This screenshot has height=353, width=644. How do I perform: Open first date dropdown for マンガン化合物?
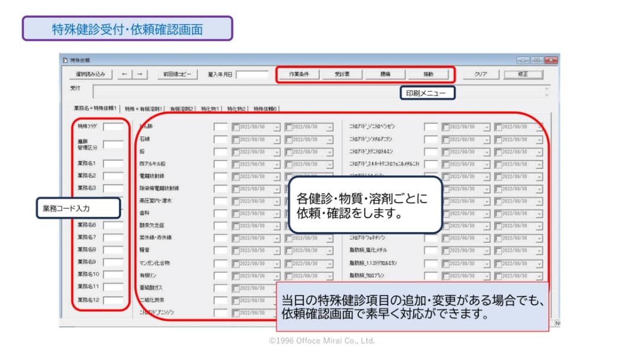[276, 263]
